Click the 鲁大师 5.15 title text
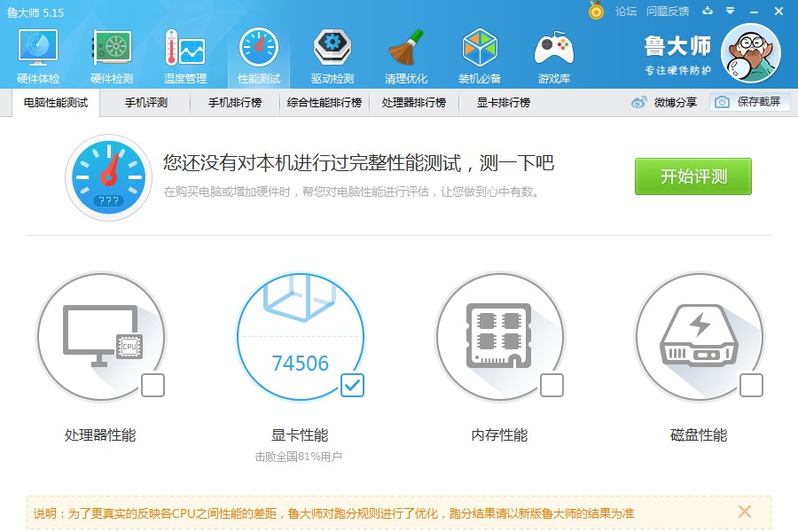This screenshot has height=532, width=798. [x=35, y=12]
